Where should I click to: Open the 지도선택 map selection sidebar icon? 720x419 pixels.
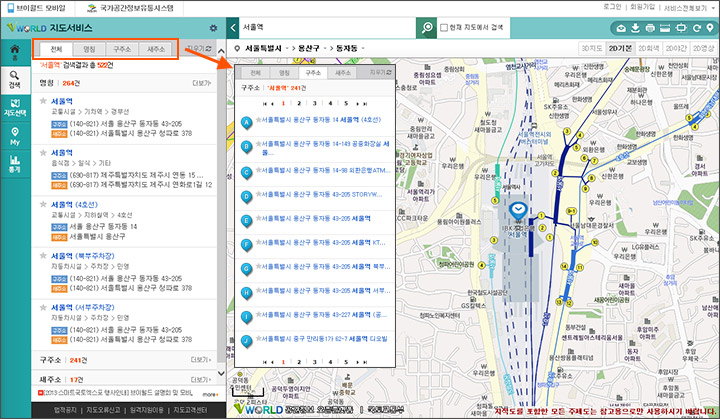point(15,108)
